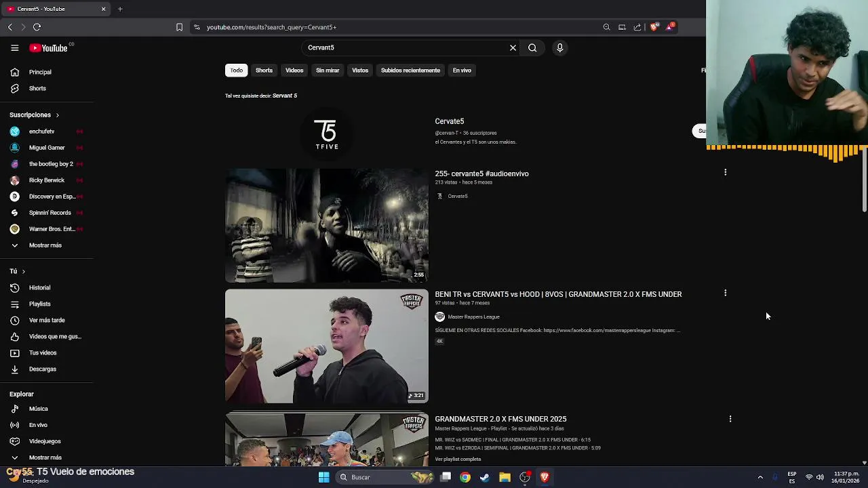Screen dimensions: 868x488
Task: Select the Vistos filter chip
Action: (360, 70)
